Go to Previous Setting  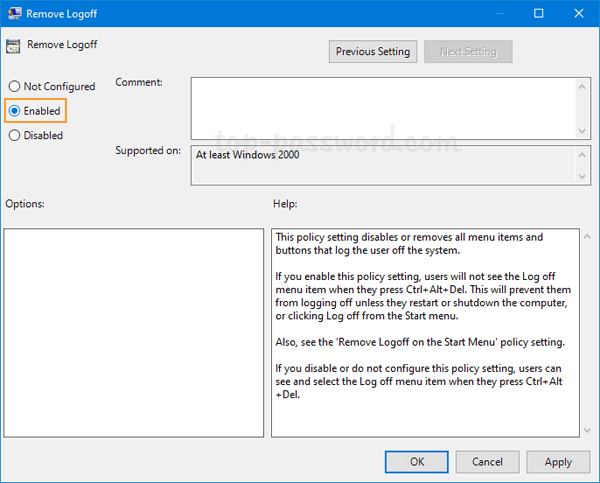[x=373, y=52]
